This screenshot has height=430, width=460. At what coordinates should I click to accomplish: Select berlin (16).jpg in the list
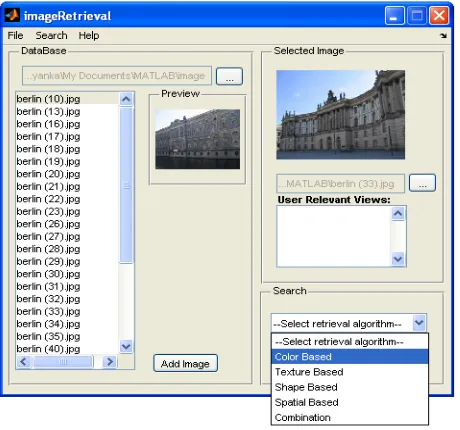(x=67, y=124)
